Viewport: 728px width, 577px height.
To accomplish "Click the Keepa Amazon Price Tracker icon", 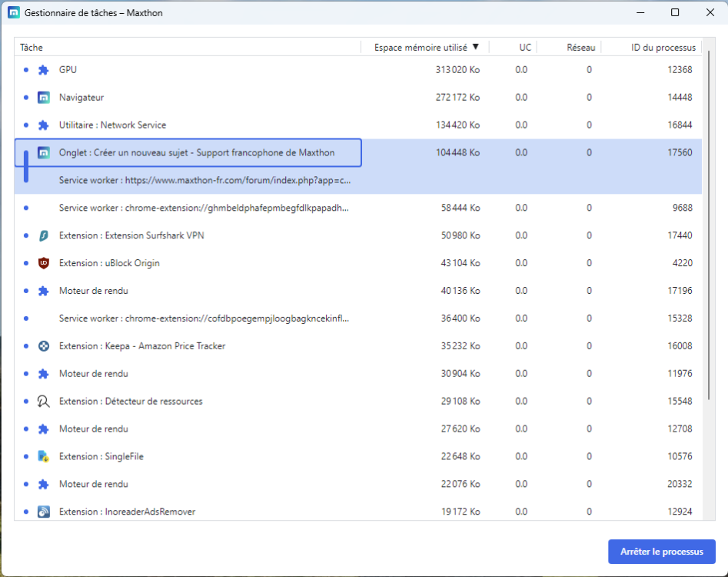I will click(x=44, y=346).
